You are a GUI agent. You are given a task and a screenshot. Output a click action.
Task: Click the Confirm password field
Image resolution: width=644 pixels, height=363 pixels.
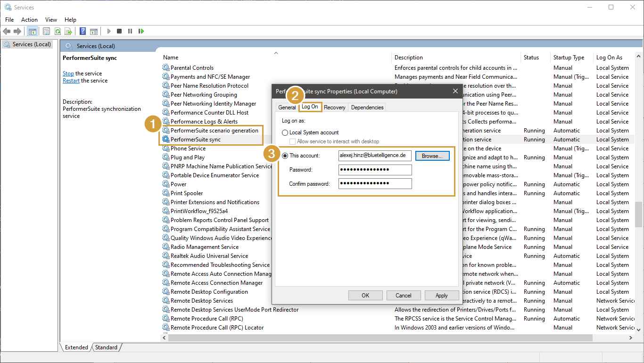point(375,183)
